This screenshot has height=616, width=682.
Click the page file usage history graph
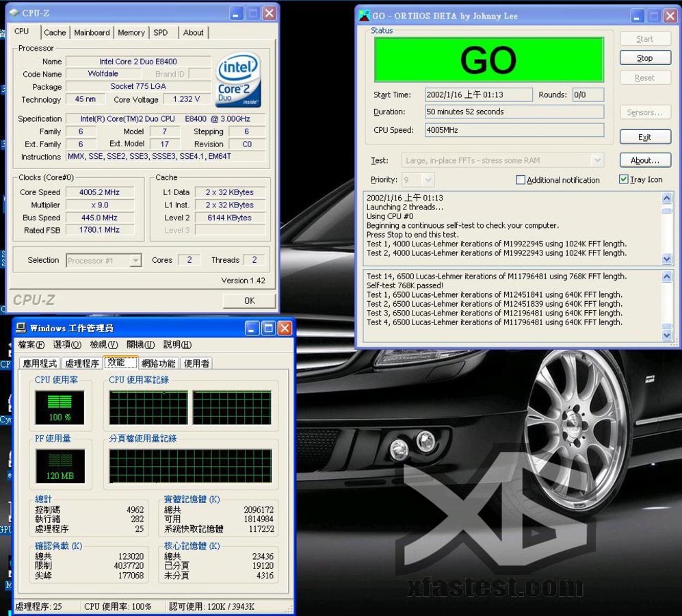coord(190,466)
